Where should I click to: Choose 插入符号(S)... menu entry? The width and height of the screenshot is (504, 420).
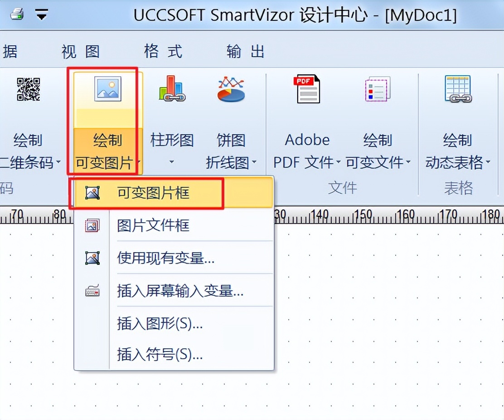click(x=174, y=354)
